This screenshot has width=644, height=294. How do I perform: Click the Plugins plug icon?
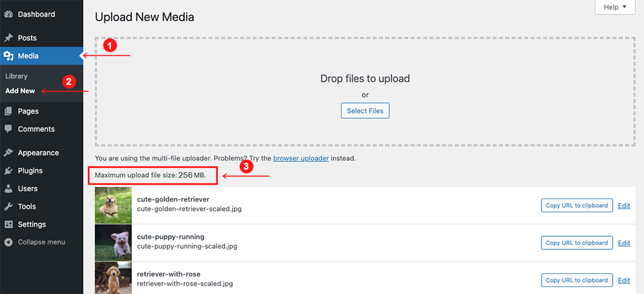(x=9, y=171)
